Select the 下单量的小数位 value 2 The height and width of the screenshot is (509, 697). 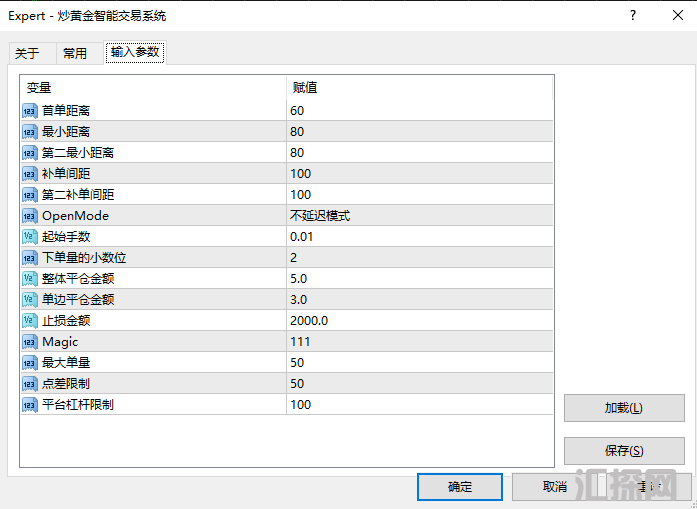(420, 258)
